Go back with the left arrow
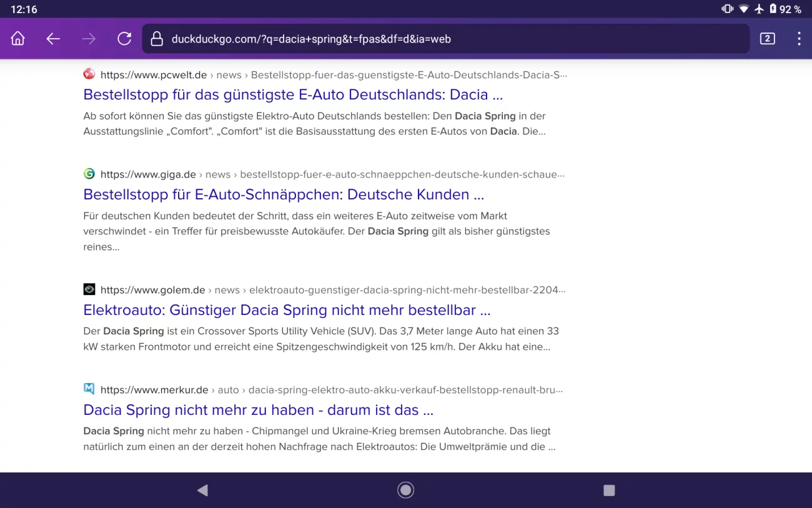The width and height of the screenshot is (812, 508). 53,39
